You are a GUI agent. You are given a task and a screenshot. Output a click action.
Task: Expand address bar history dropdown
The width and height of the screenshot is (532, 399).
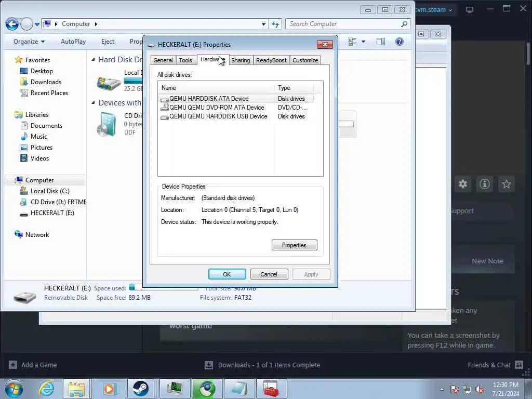(x=263, y=24)
